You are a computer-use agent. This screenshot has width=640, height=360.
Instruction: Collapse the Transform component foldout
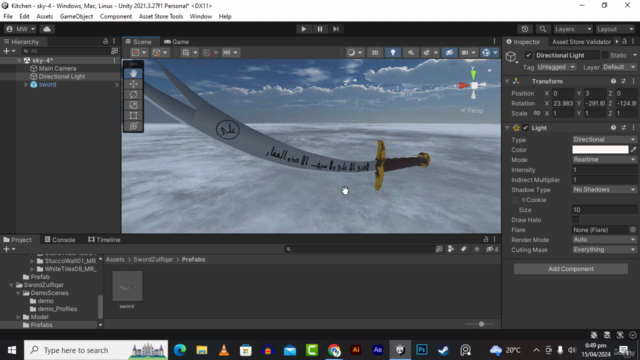(507, 81)
